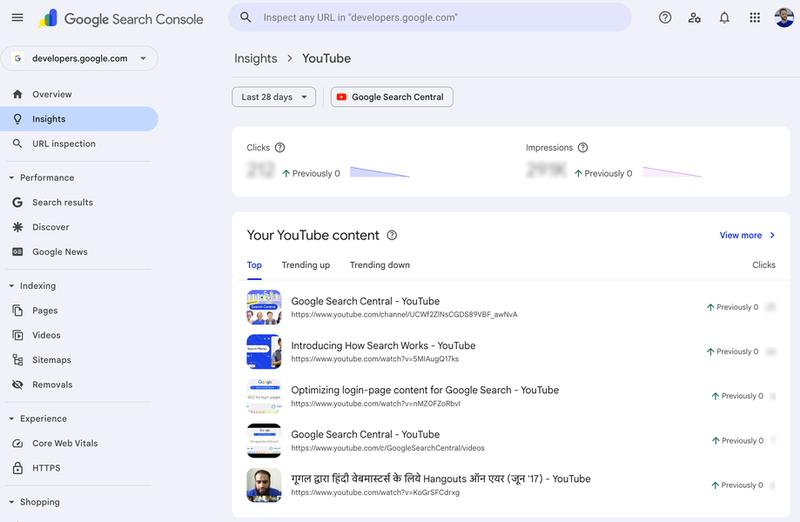Click thumbnail of the Hindi Hangouts video
Image resolution: width=800 pixels, height=522 pixels.
pos(264,485)
